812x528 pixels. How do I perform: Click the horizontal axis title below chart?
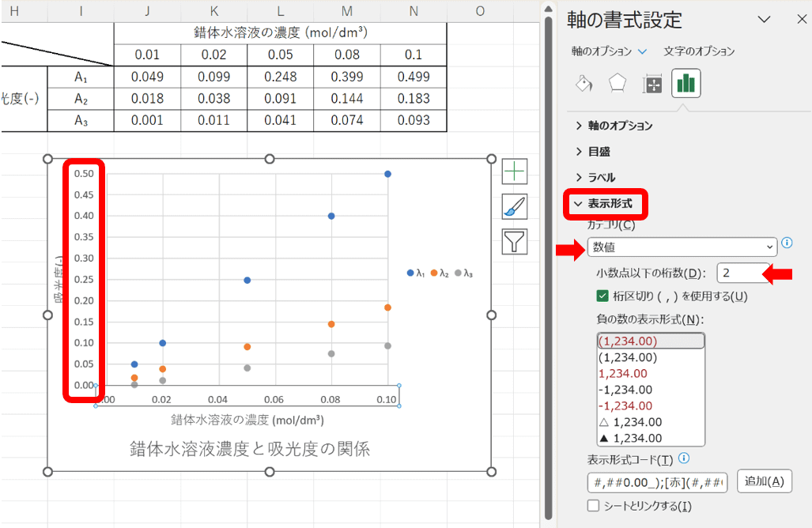pyautogui.click(x=247, y=420)
